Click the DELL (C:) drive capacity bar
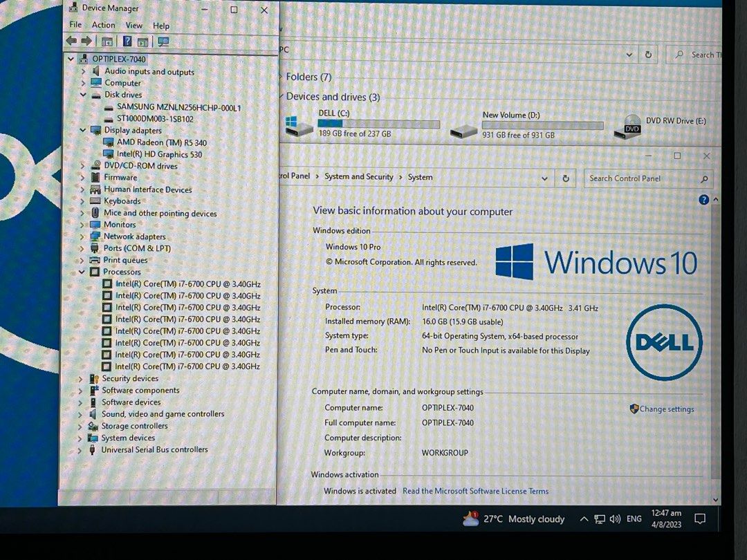 [x=379, y=124]
